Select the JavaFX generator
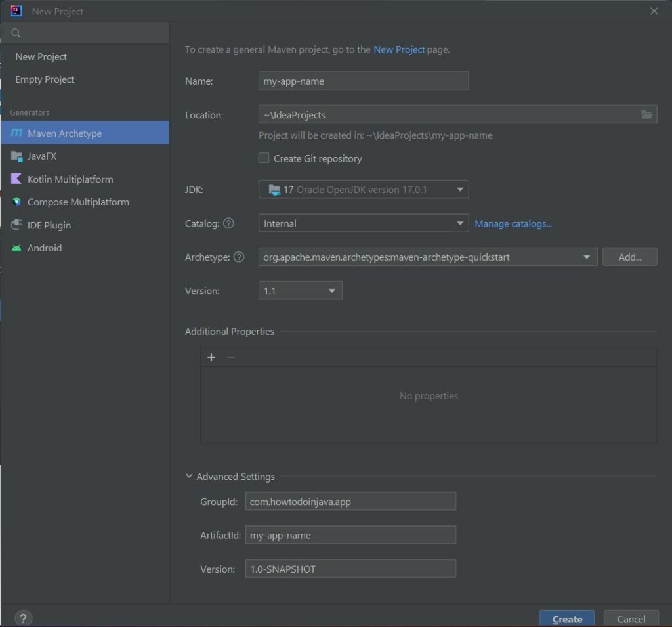The height and width of the screenshot is (627, 672). click(41, 156)
